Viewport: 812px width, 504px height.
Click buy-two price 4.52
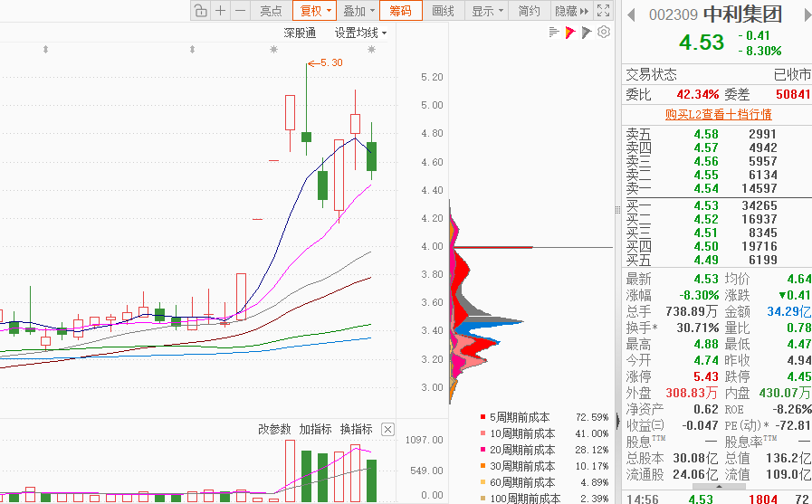tap(706, 219)
